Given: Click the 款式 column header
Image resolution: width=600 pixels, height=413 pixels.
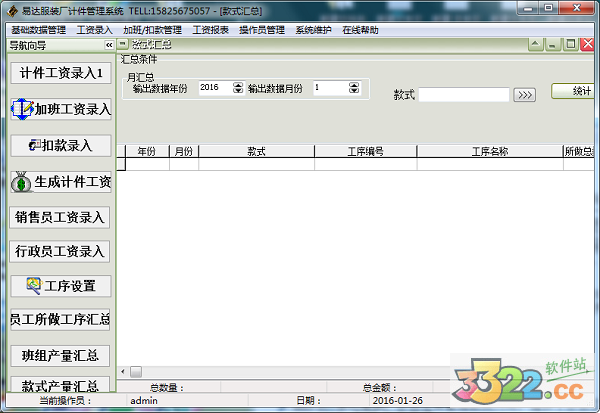Looking at the screenshot, I should (256, 152).
